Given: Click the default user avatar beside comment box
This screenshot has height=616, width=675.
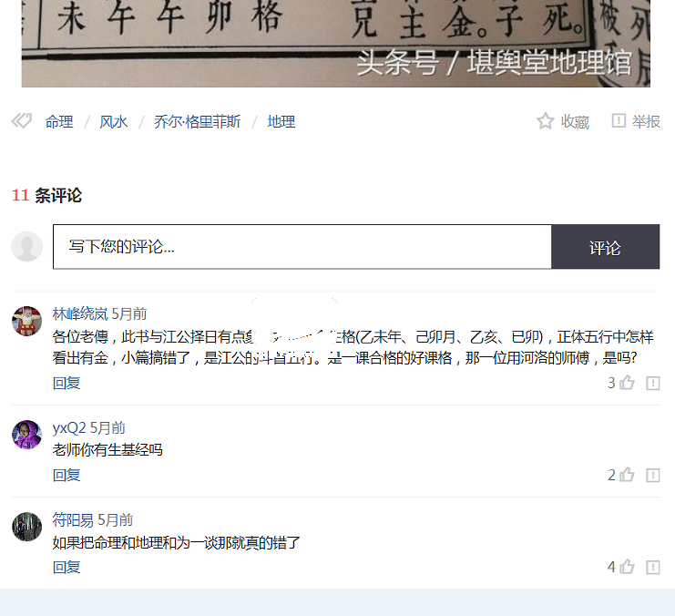Looking at the screenshot, I should tap(26, 246).
